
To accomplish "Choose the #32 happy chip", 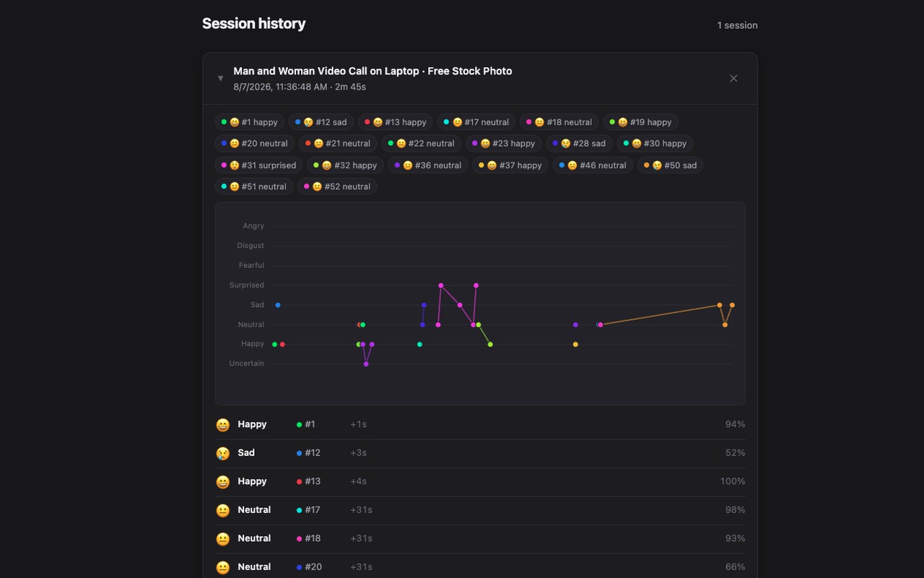I will pyautogui.click(x=345, y=165).
